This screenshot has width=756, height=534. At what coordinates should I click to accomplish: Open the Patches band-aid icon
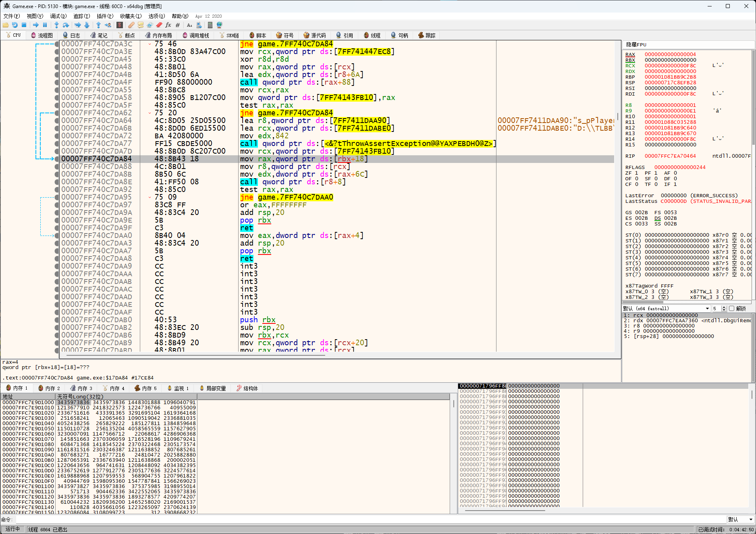(131, 25)
